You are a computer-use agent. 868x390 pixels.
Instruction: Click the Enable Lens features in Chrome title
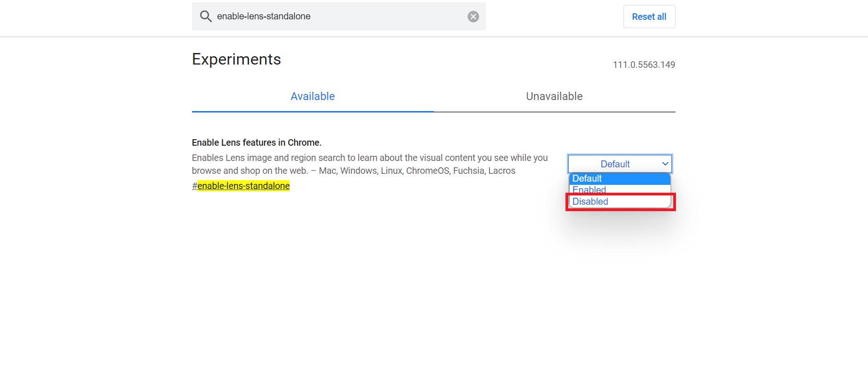[x=256, y=142]
